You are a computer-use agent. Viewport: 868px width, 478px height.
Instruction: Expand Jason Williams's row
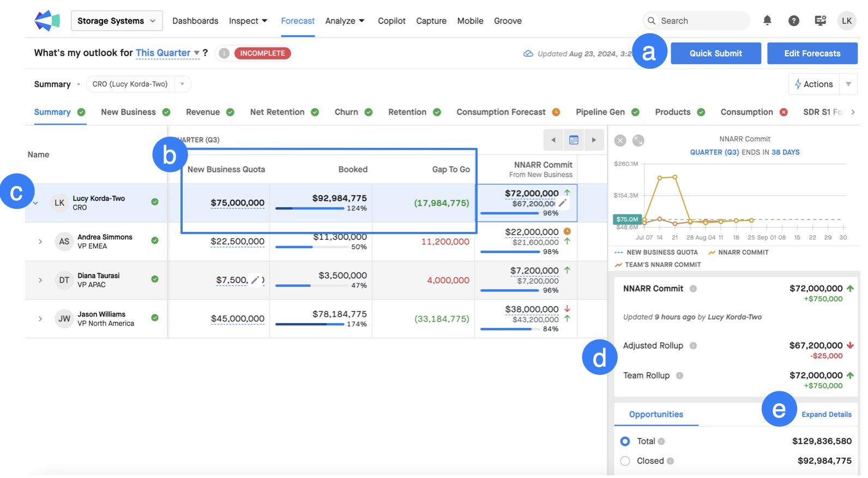point(40,319)
